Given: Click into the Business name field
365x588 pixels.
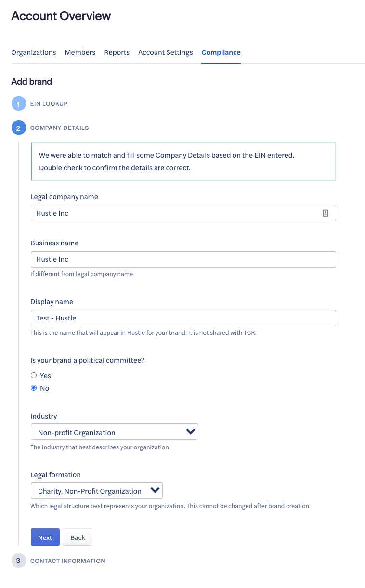Looking at the screenshot, I should coord(183,259).
